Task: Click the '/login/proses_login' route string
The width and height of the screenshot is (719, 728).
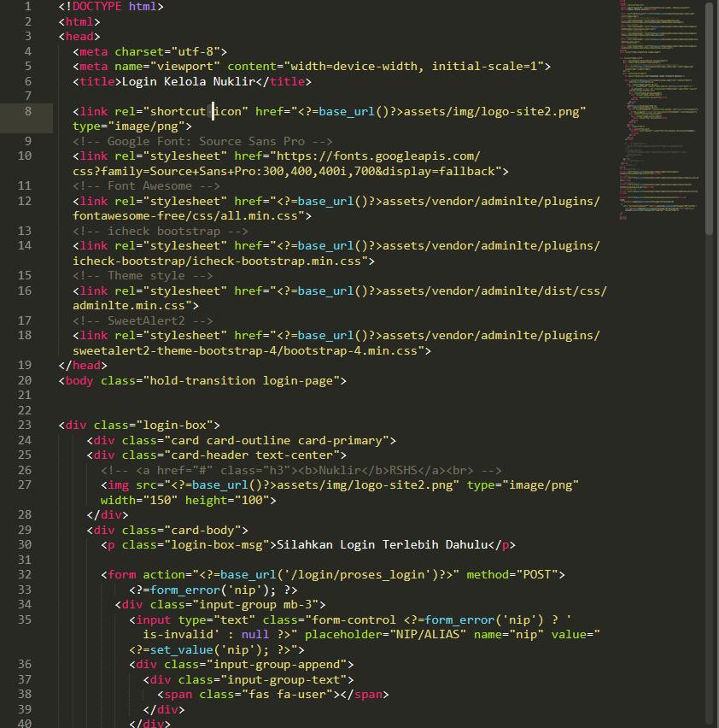Action: (x=358, y=575)
